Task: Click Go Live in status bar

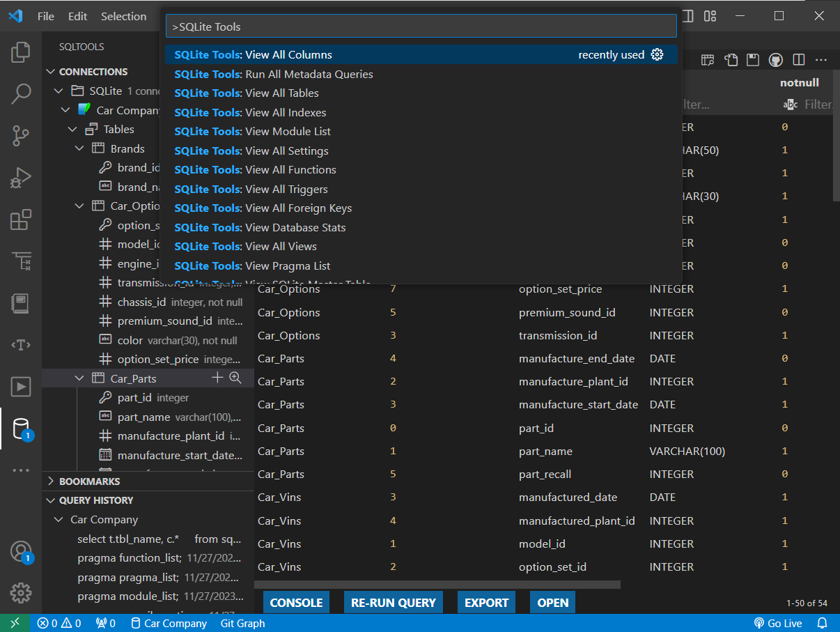Action: point(777,623)
